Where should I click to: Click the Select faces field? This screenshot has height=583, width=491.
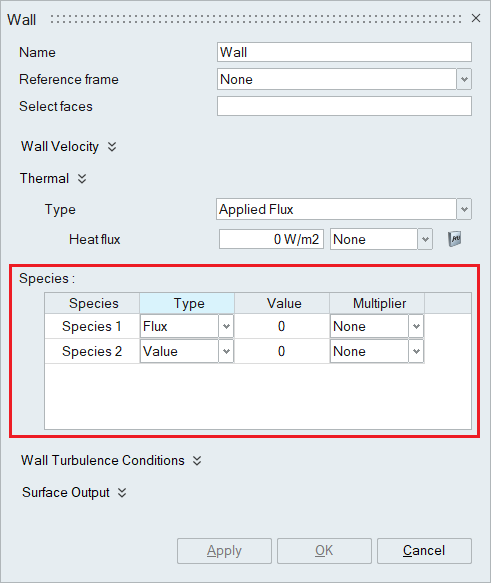(344, 106)
